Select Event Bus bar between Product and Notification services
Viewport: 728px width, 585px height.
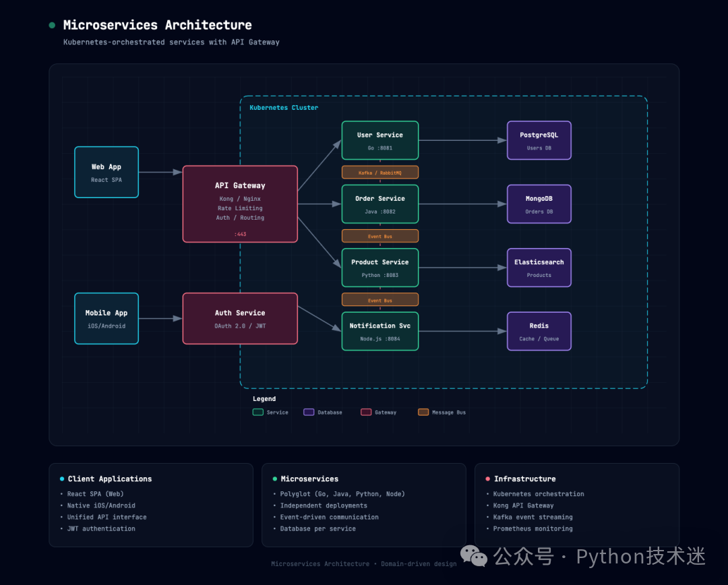(x=380, y=299)
